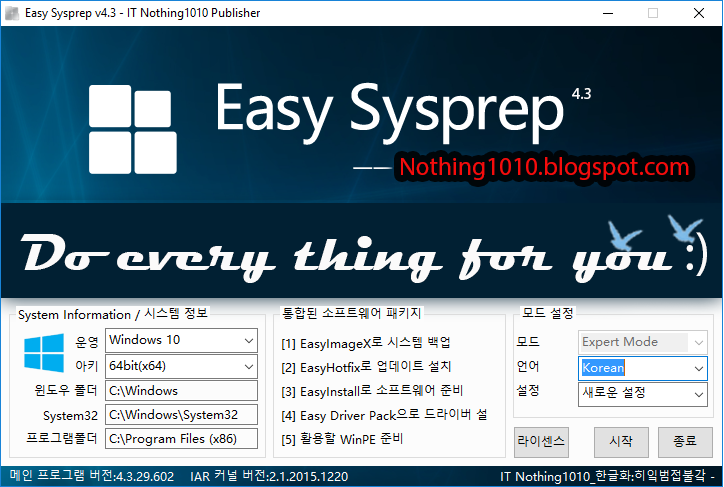The height and width of the screenshot is (487, 724).
Task: Click the 언어 label
Action: [528, 367]
